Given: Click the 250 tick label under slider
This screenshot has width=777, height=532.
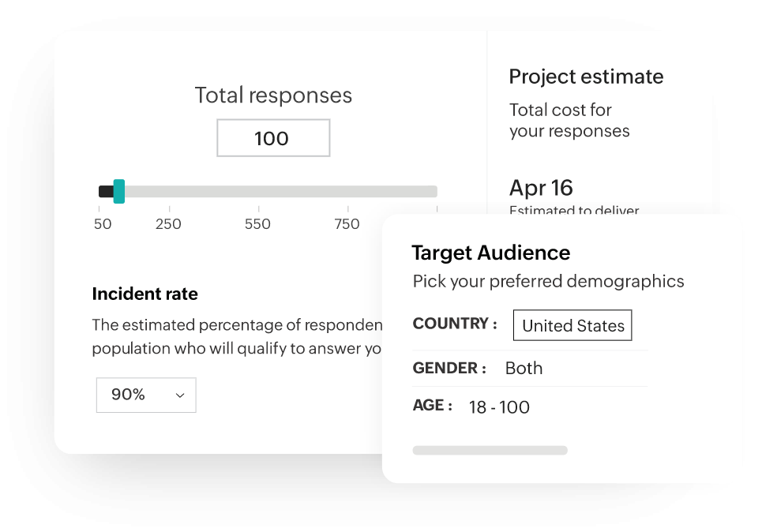Looking at the screenshot, I should (x=168, y=224).
